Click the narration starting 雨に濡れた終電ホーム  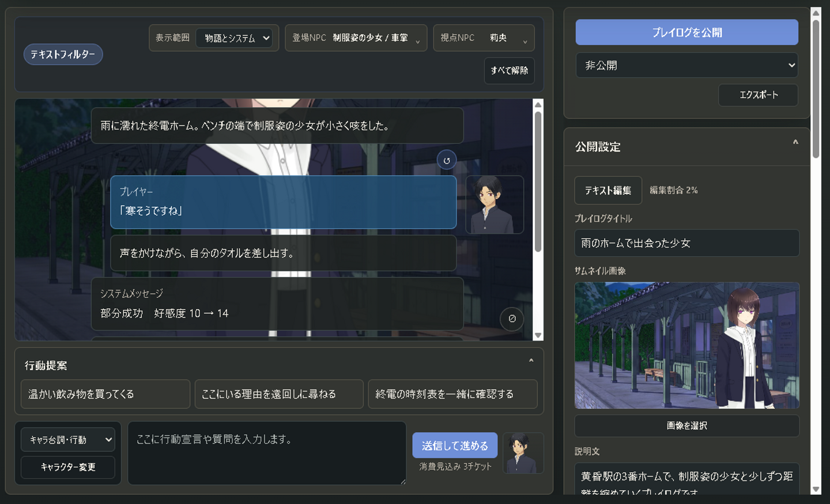click(277, 126)
